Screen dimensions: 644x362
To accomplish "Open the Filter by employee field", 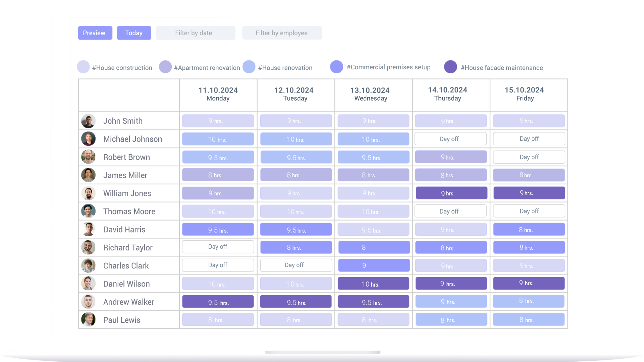I will (x=282, y=33).
